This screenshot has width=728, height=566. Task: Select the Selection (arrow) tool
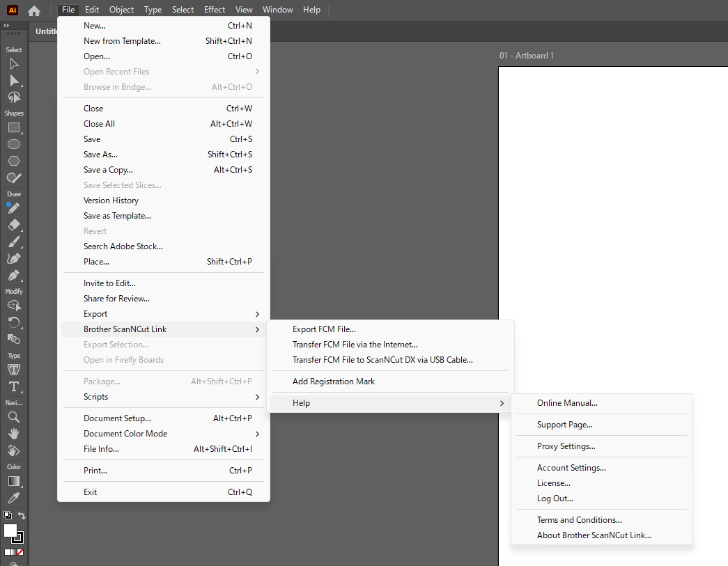click(14, 63)
